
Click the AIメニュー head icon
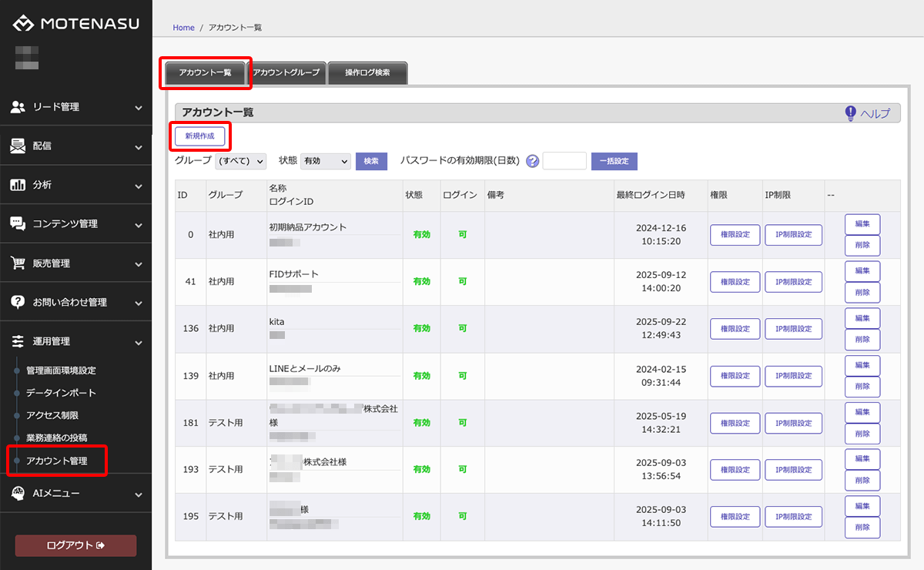point(18,493)
